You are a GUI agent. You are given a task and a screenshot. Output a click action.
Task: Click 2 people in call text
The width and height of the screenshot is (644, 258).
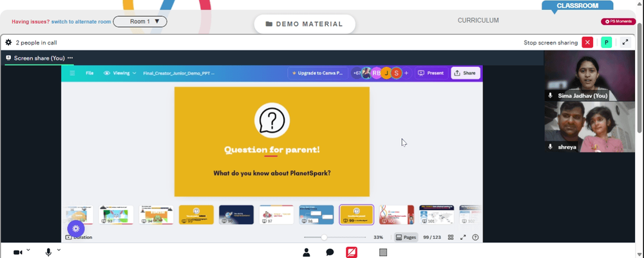point(36,42)
